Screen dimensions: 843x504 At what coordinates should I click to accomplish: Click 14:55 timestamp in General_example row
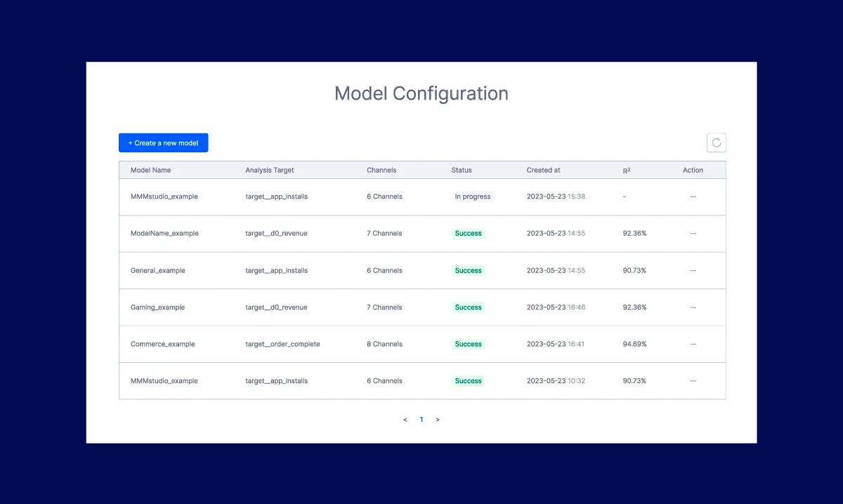[x=556, y=270]
